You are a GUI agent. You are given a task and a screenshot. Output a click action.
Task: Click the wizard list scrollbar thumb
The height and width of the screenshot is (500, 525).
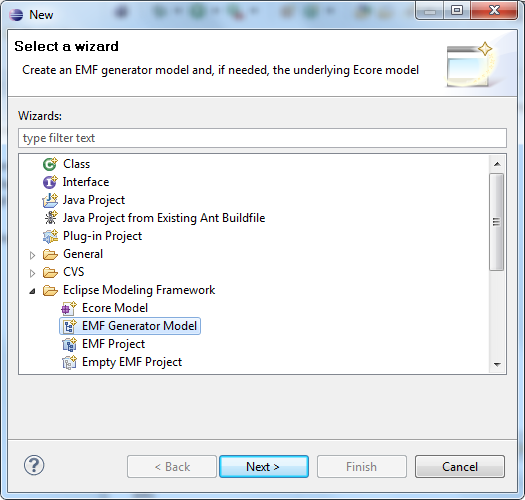(497, 222)
